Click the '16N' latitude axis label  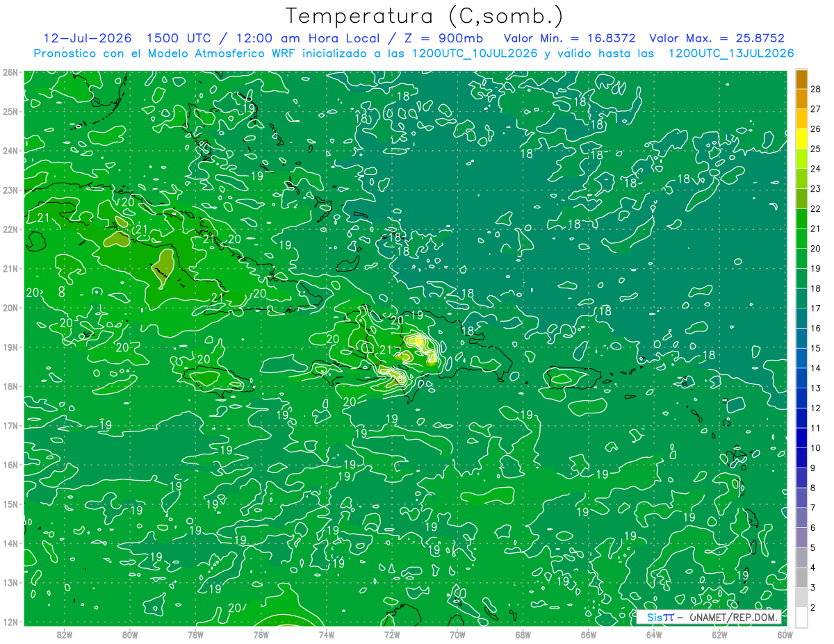(10, 465)
